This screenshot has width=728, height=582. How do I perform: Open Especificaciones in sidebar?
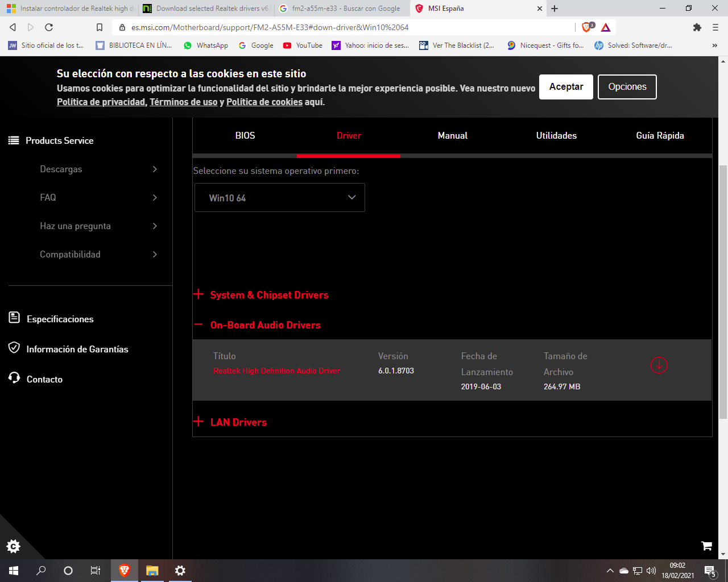click(x=51, y=319)
